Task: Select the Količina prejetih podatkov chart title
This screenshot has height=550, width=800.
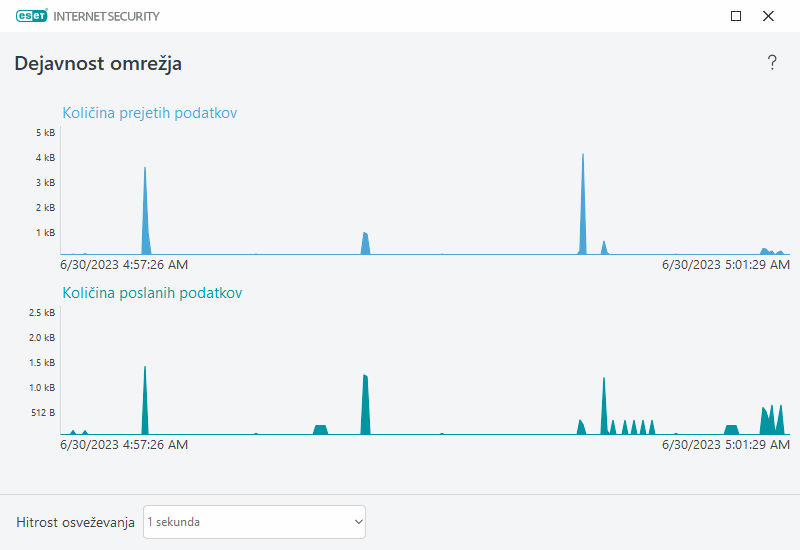Action: pyautogui.click(x=149, y=113)
